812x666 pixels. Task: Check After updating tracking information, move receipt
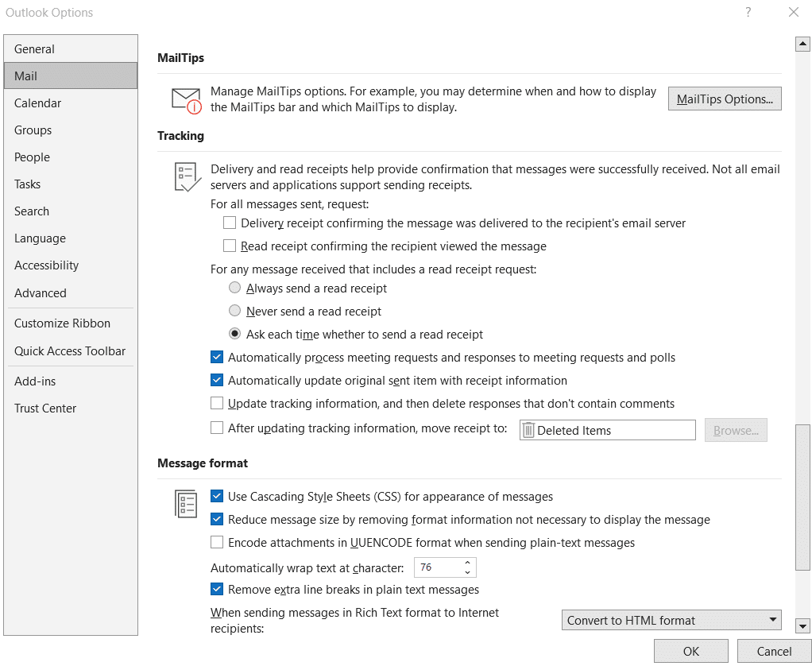tap(217, 428)
